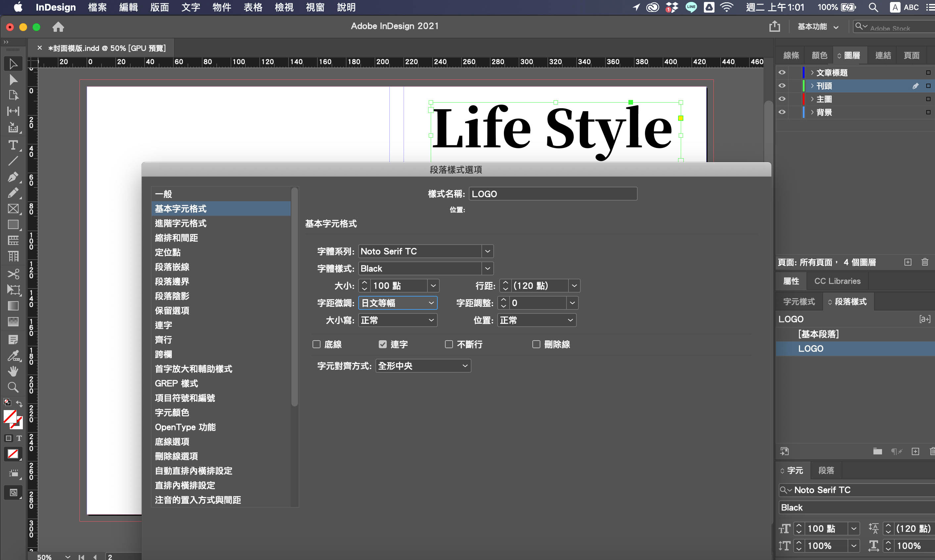Screen dimensions: 935x560
Task: Hide the 主圖 layer eye icon
Action: tap(782, 99)
